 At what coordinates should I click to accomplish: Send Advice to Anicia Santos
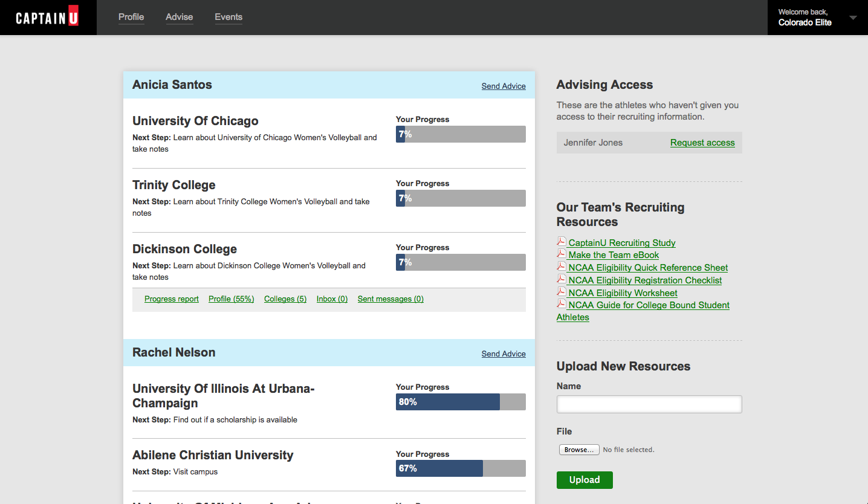coord(504,86)
